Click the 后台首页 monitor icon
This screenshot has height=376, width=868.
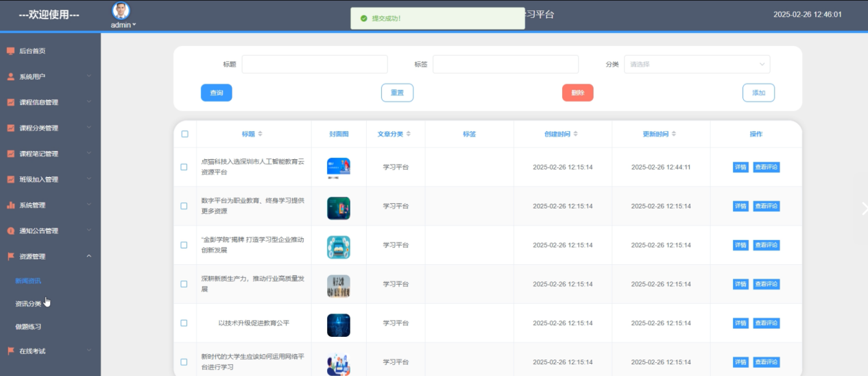[10, 51]
